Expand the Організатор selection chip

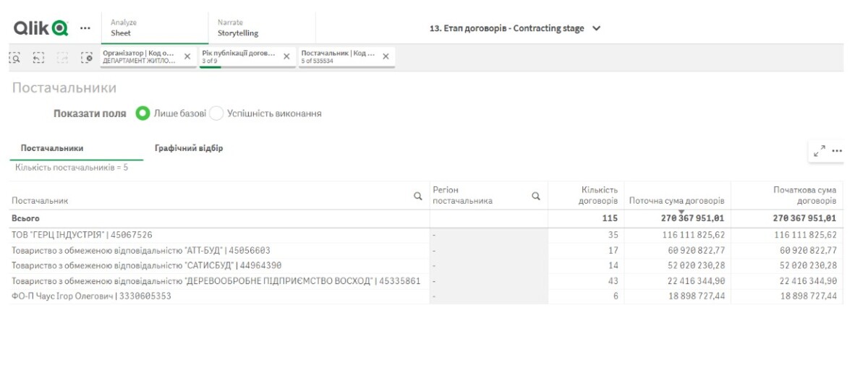coord(139,56)
